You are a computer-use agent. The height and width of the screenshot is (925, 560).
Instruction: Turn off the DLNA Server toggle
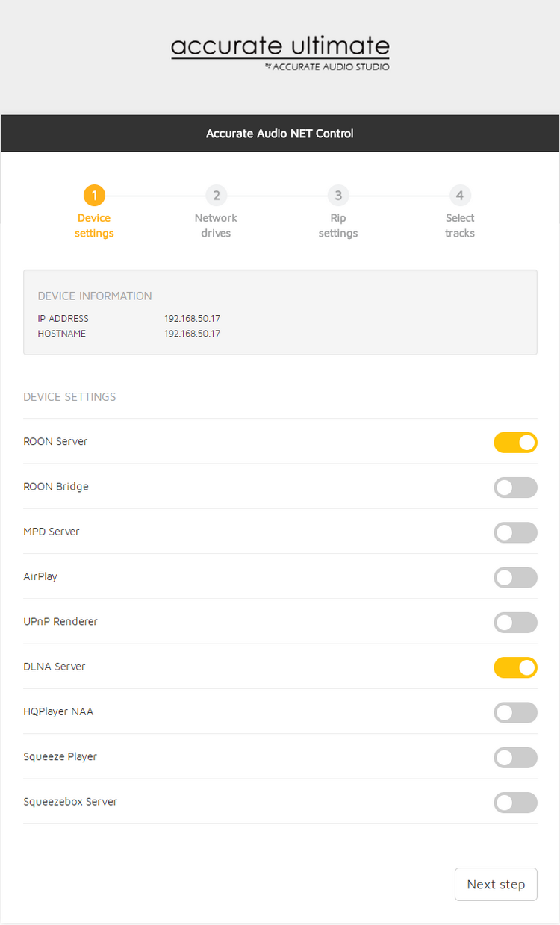(515, 667)
